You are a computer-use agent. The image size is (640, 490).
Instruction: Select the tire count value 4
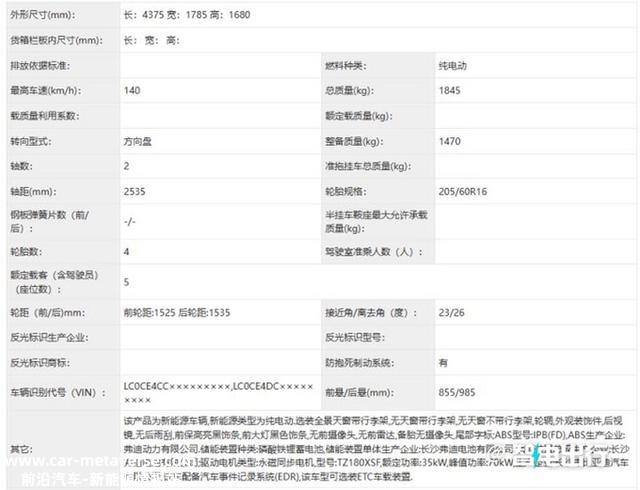point(127,252)
